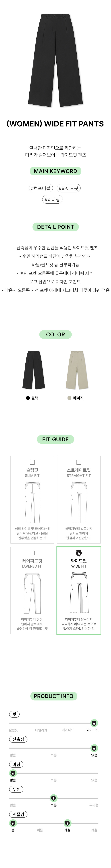
Task: Check the 테이퍼드핏 Tapered Fit checkbox
Action: point(32,553)
